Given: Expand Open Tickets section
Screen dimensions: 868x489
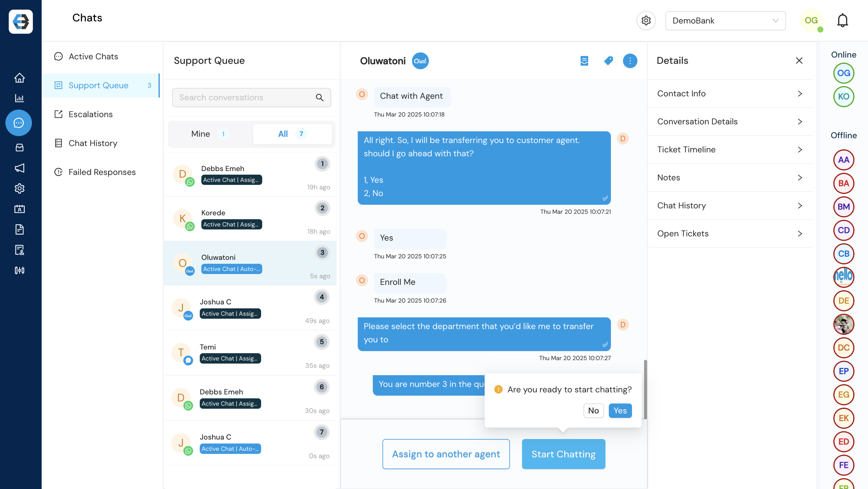Looking at the screenshot, I should tap(730, 234).
